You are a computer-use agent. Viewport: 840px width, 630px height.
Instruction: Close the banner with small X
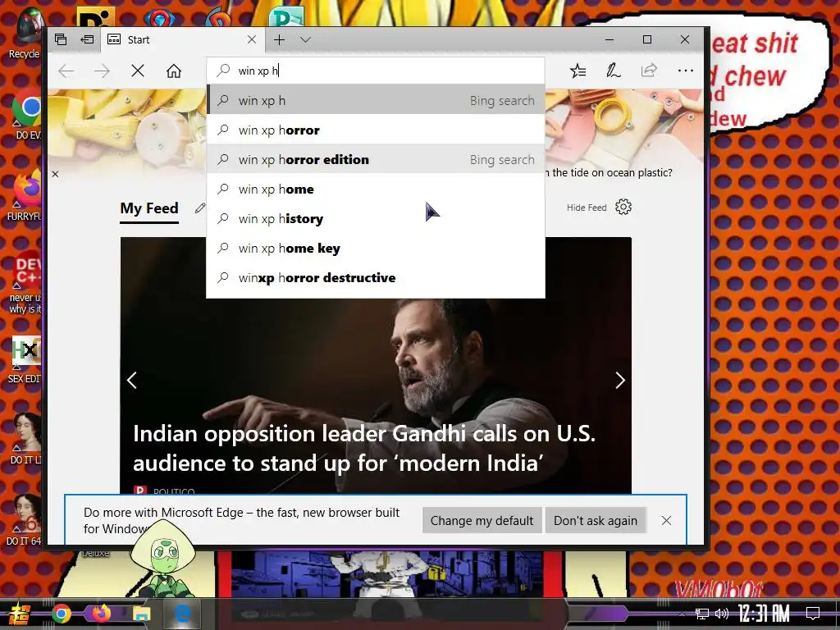[x=55, y=174]
